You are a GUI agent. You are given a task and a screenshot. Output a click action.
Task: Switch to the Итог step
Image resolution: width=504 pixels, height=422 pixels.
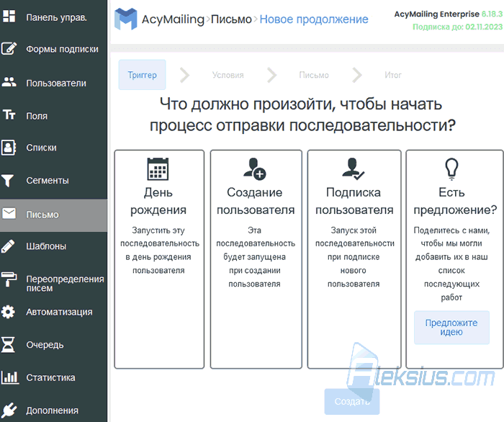[393, 75]
